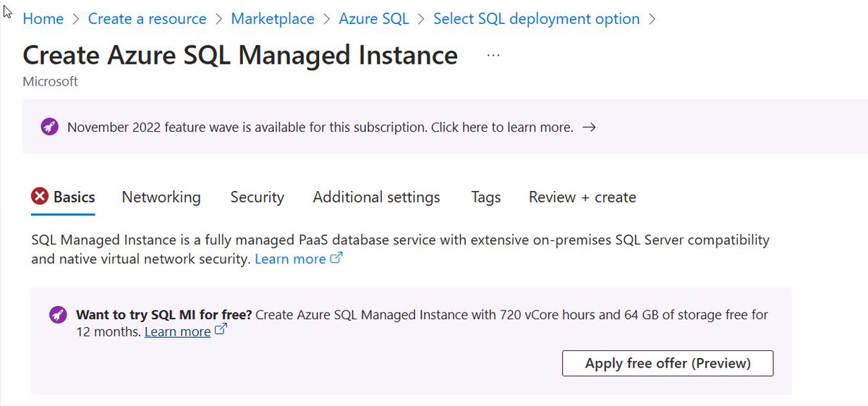
Task: Open the Tags tab
Action: point(486,197)
